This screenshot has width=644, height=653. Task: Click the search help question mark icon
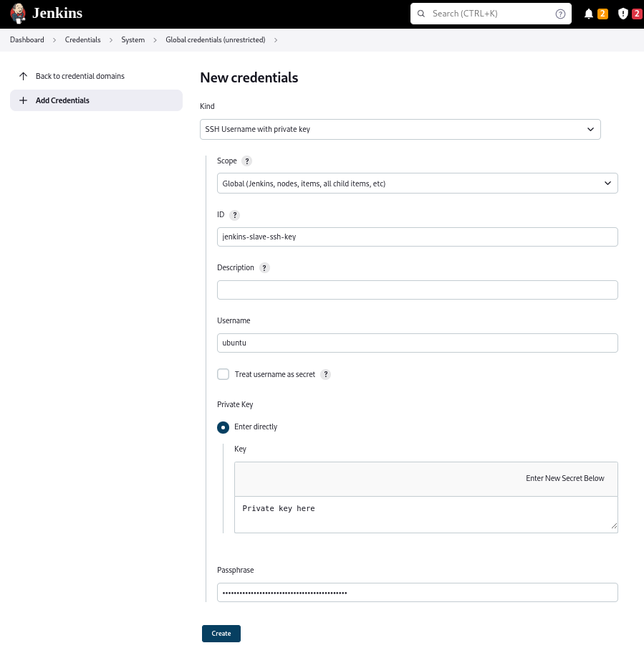point(560,14)
